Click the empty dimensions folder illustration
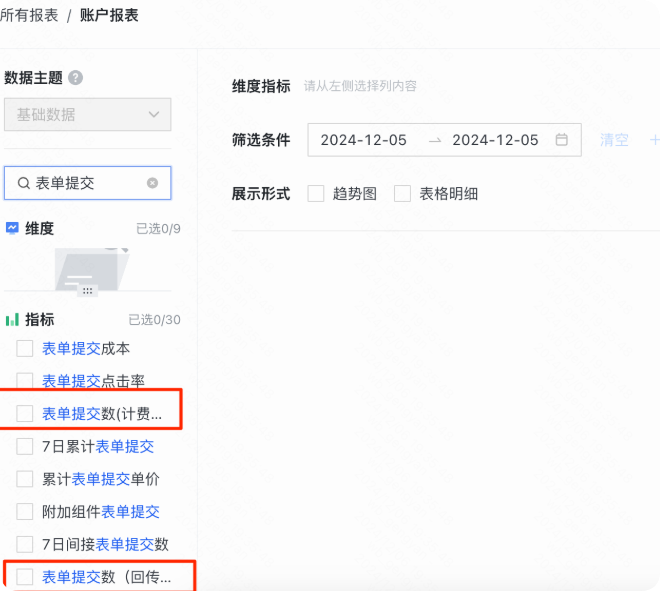660x591 pixels. pyautogui.click(x=92, y=269)
